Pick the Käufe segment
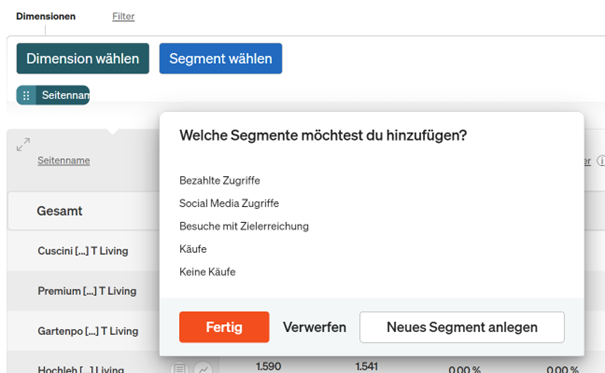This screenshot has height=373, width=605. coord(193,249)
